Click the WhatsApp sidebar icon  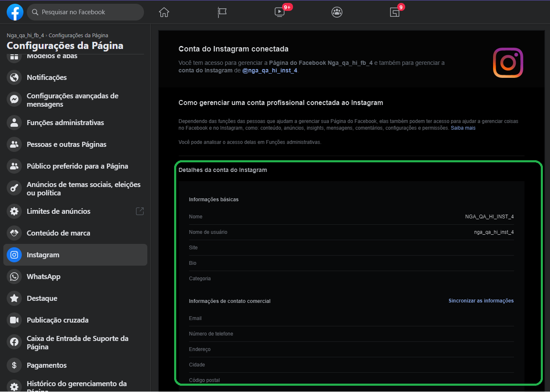pyautogui.click(x=14, y=277)
